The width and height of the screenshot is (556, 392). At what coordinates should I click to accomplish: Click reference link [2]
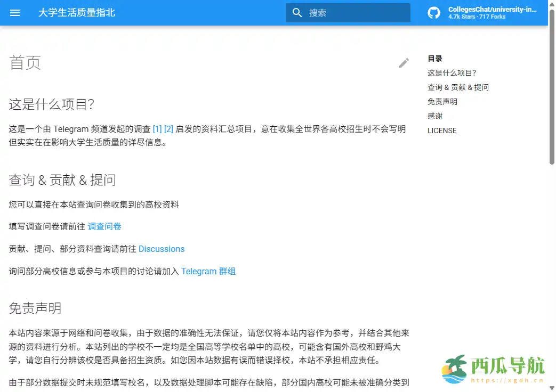(x=168, y=128)
